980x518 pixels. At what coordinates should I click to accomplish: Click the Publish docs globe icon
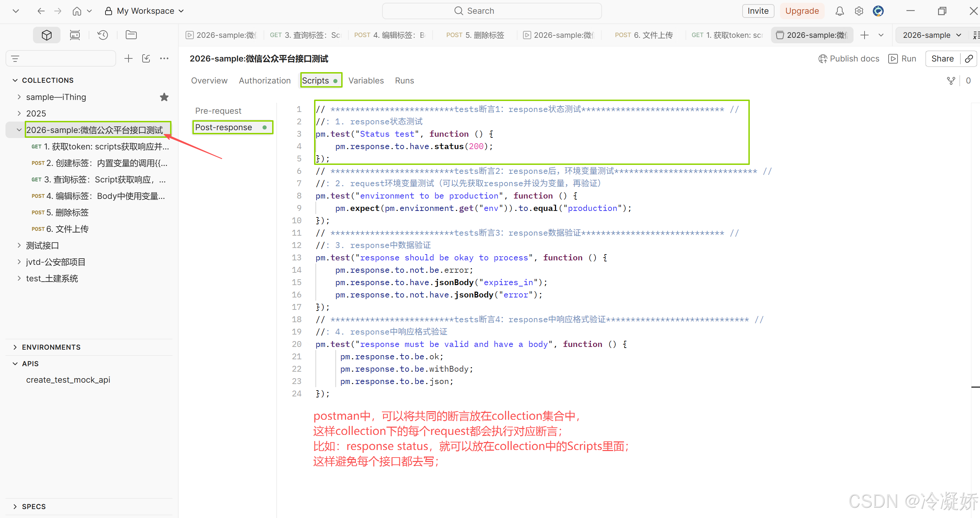click(x=823, y=59)
